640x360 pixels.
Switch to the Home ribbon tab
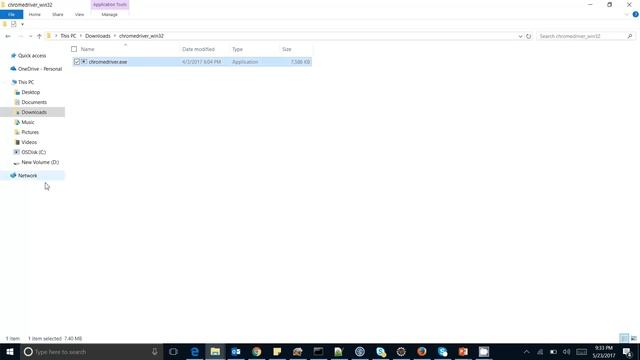pyautogui.click(x=35, y=14)
